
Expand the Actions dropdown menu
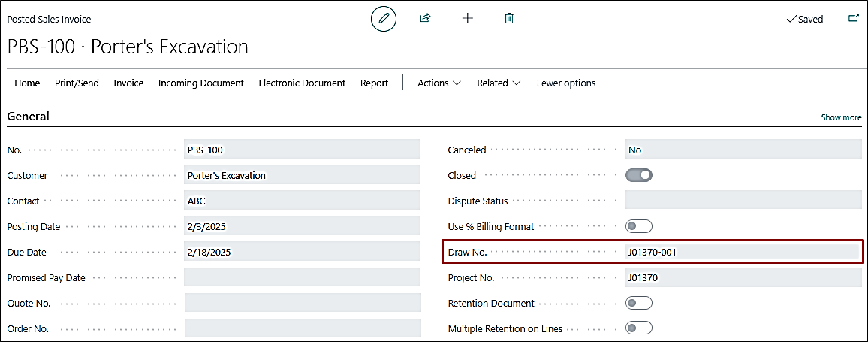(439, 83)
